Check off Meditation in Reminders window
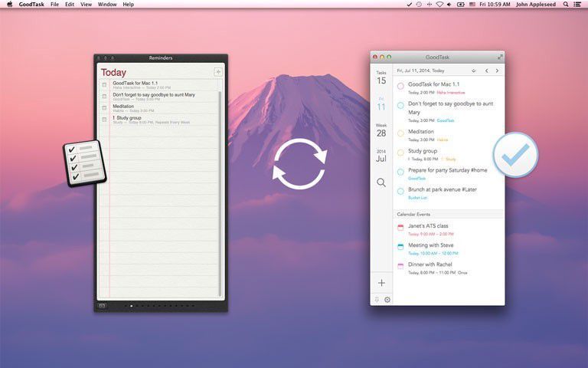 tap(104, 108)
